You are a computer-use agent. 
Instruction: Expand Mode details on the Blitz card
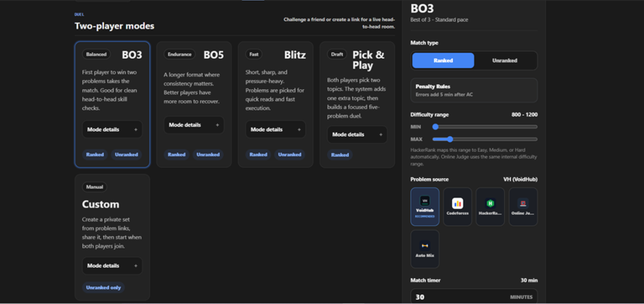[276, 129]
